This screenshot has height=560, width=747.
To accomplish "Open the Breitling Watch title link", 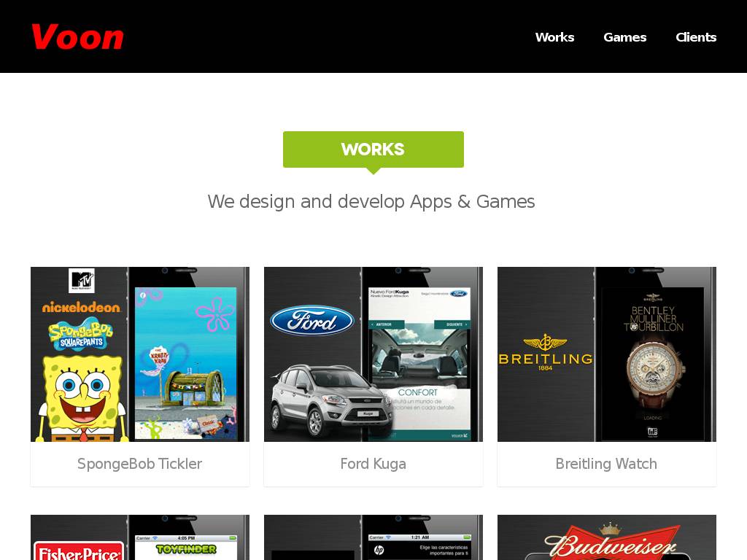I will pyautogui.click(x=606, y=463).
